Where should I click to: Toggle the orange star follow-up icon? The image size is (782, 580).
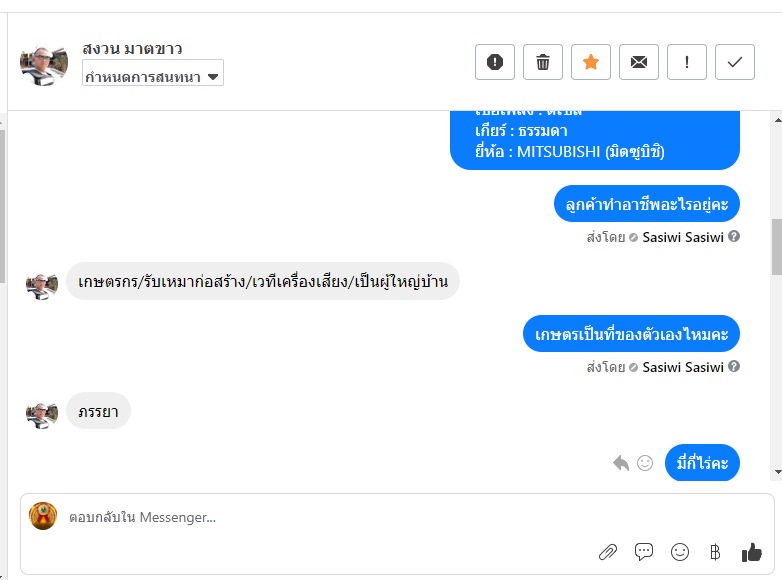pyautogui.click(x=591, y=62)
